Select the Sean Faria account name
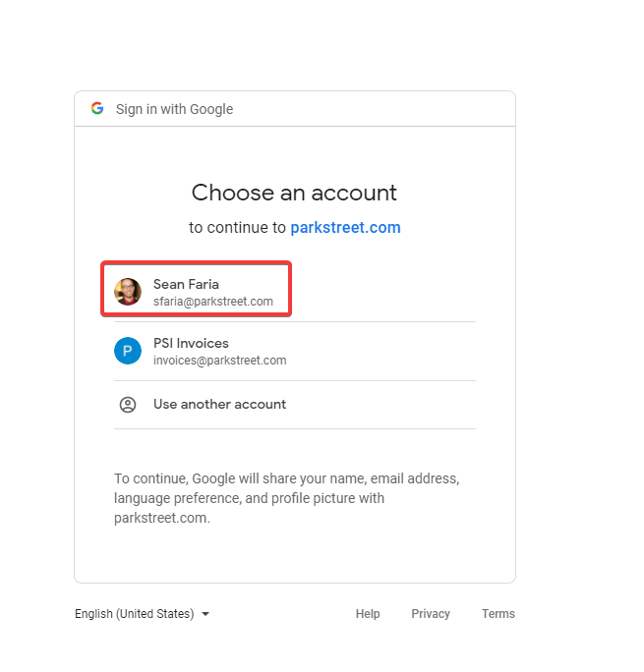 (186, 284)
